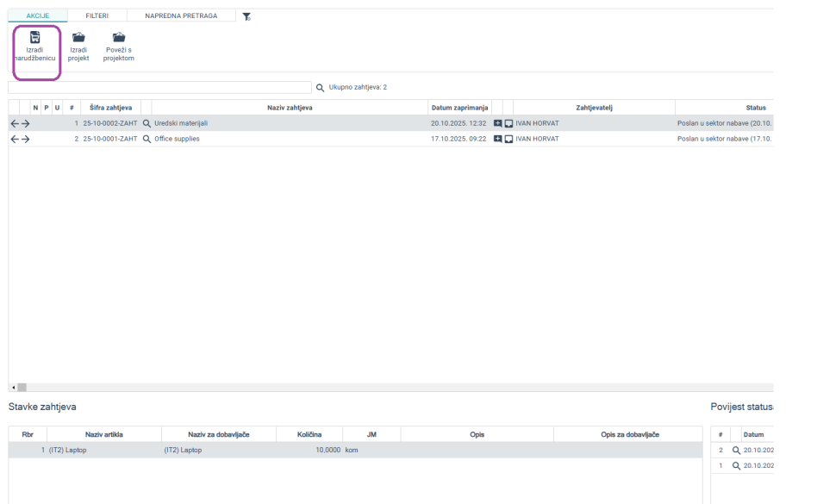Click the search magnifier beside the search box
This screenshot has height=504, width=817.
[x=320, y=87]
